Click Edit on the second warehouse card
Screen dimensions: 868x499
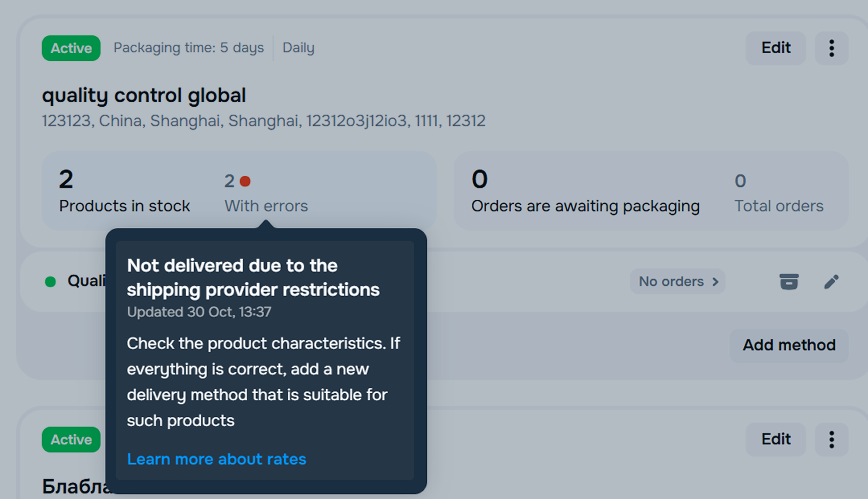(x=775, y=439)
